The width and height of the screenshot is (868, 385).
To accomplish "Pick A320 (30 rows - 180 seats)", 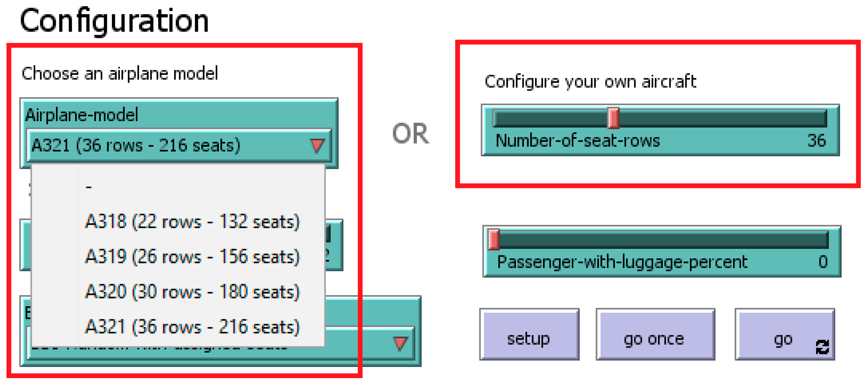I will [192, 292].
